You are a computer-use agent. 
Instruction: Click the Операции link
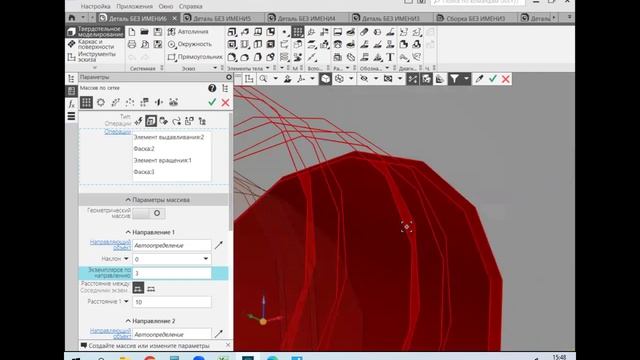118,131
